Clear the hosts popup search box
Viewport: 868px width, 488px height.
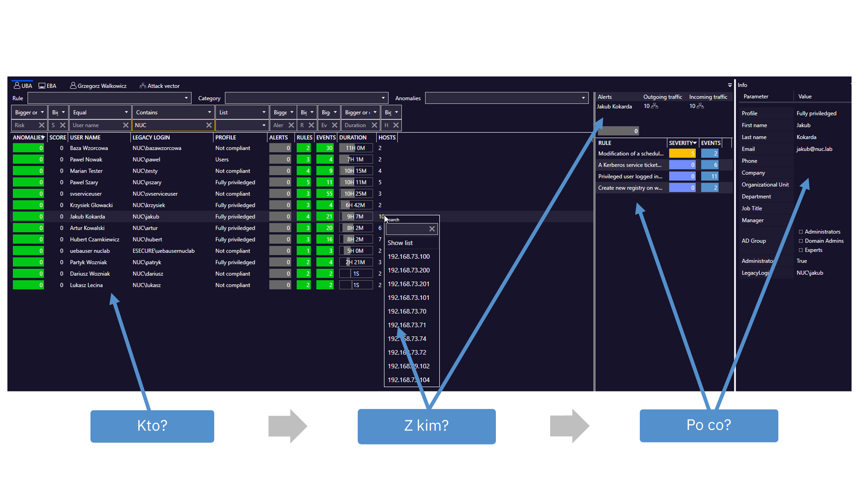(432, 229)
